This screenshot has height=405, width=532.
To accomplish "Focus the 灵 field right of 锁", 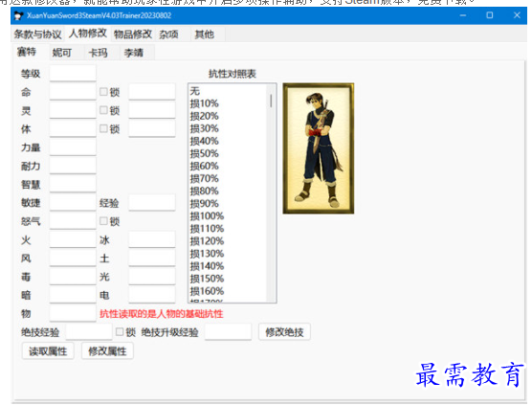I will [x=152, y=110].
